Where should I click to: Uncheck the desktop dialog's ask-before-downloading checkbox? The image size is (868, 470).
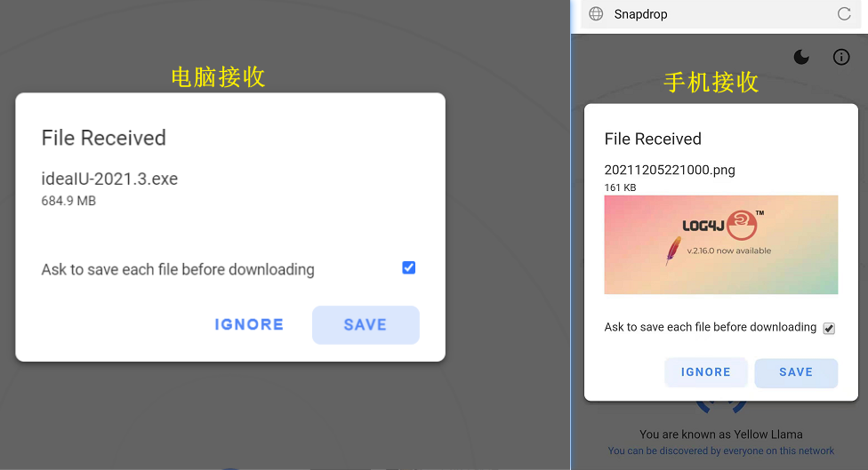click(408, 267)
